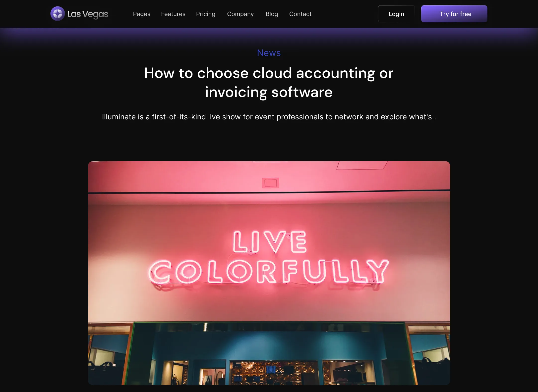The width and height of the screenshot is (538, 392).
Task: Click the Try for free button
Action: tap(454, 14)
